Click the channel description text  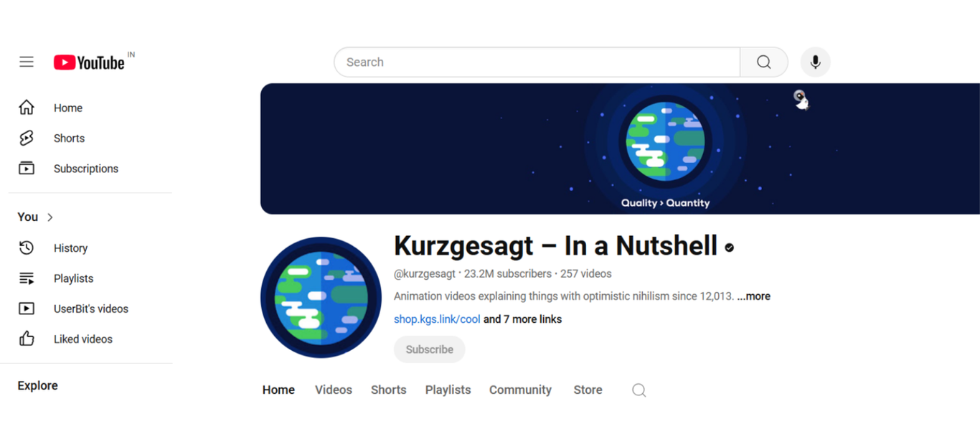tap(564, 296)
